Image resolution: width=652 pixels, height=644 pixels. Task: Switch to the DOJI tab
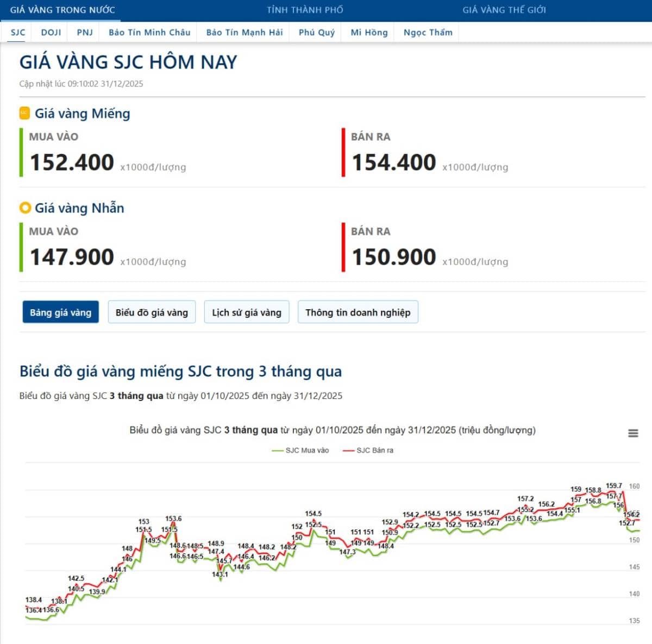51,32
